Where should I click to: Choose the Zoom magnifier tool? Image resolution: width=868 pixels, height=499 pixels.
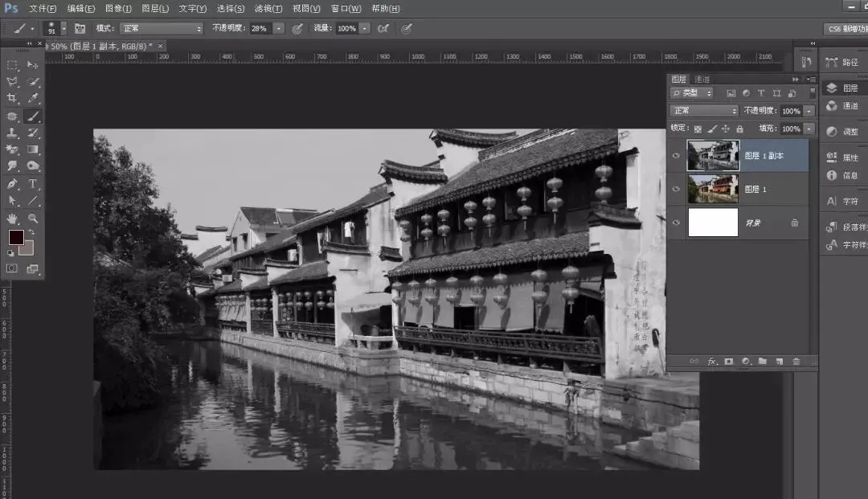point(33,219)
